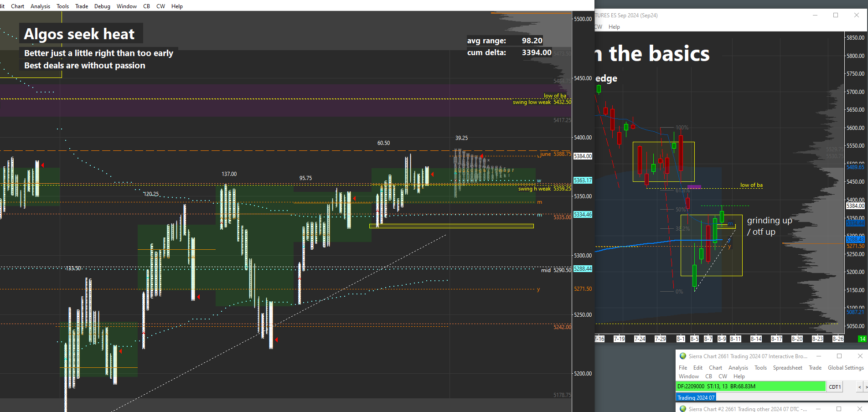868x412 pixels.
Task: Open CW menu in Sierra Chart 2661 Trading window
Action: (x=723, y=376)
